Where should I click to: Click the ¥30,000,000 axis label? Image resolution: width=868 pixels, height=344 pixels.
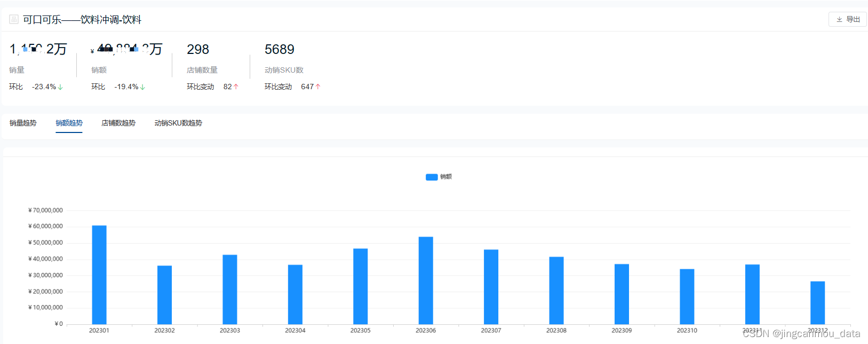point(45,275)
